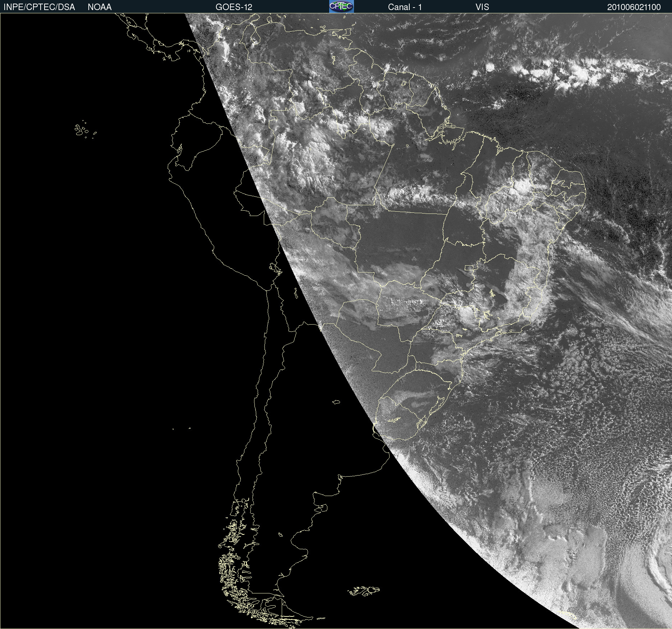Screen dimensions: 672x629
Task: Click the GOES-12 satellite label
Action: 234,7
